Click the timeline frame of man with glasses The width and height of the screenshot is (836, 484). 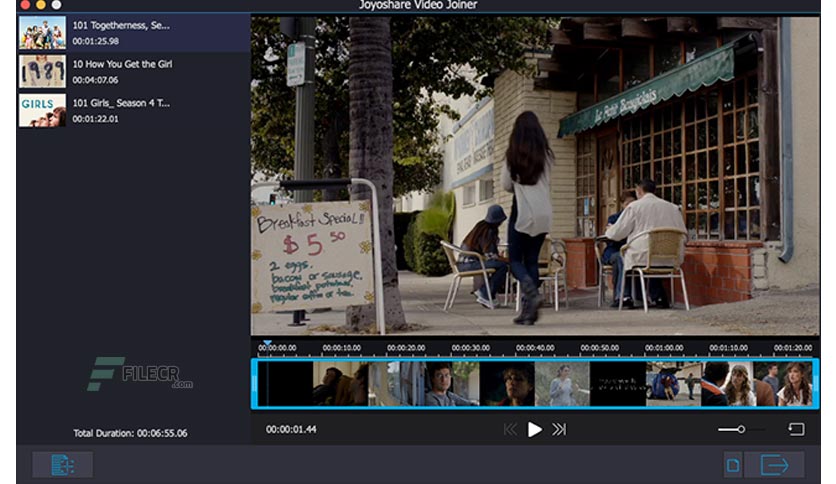click(451, 384)
